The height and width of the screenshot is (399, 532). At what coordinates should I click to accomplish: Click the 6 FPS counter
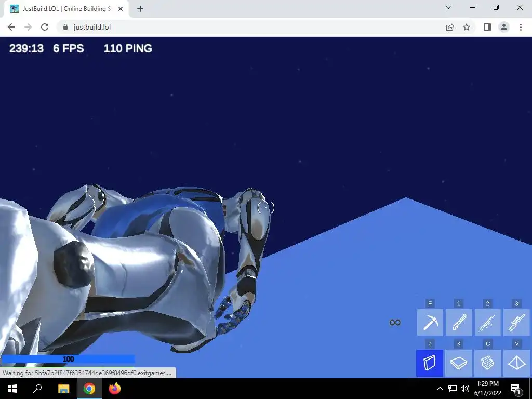(68, 48)
